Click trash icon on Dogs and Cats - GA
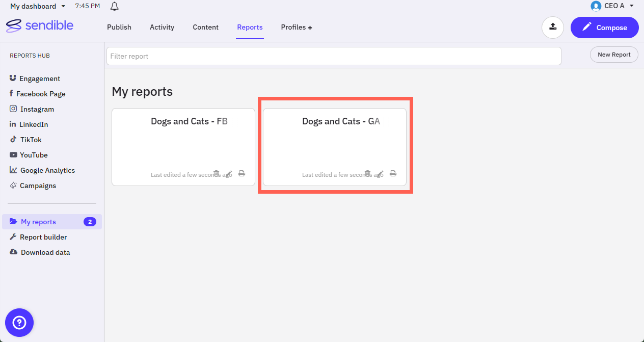Image resolution: width=644 pixels, height=342 pixels. pos(367,174)
